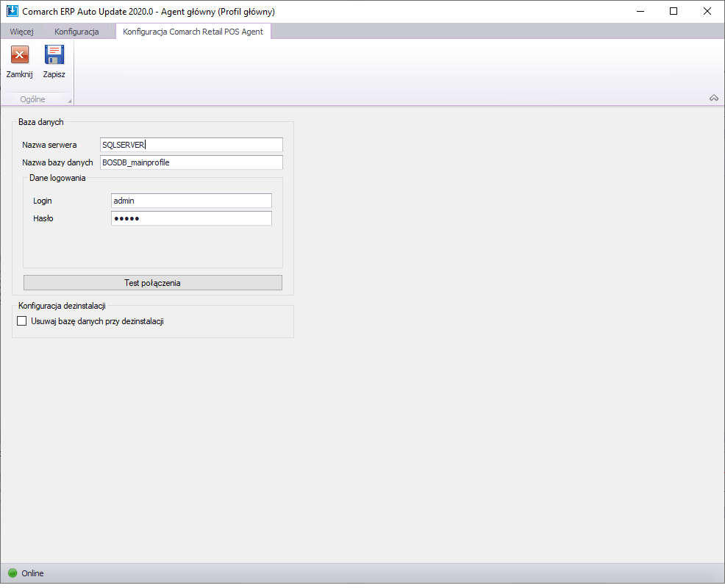Viewport: 725px width, 588px height.
Task: Click the Dane logowania group label
Action: [x=57, y=178]
